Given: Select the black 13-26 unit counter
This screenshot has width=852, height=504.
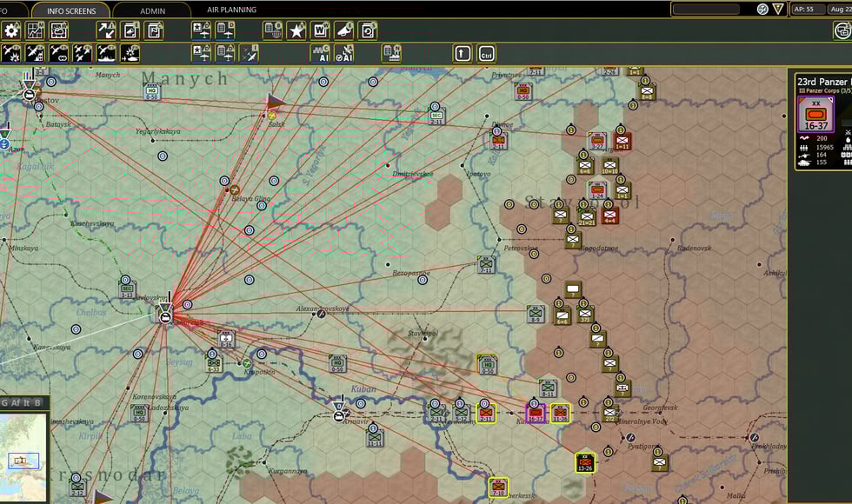Looking at the screenshot, I should point(584,463).
